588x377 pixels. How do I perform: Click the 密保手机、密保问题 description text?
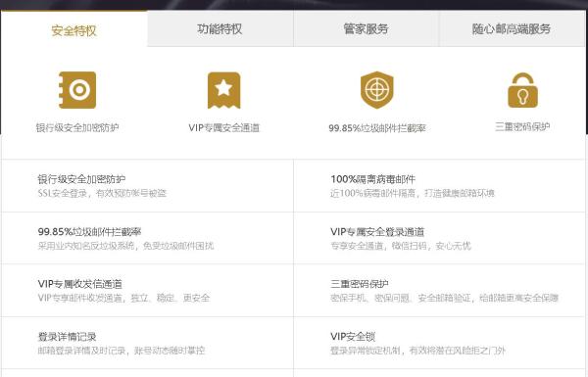click(x=444, y=299)
